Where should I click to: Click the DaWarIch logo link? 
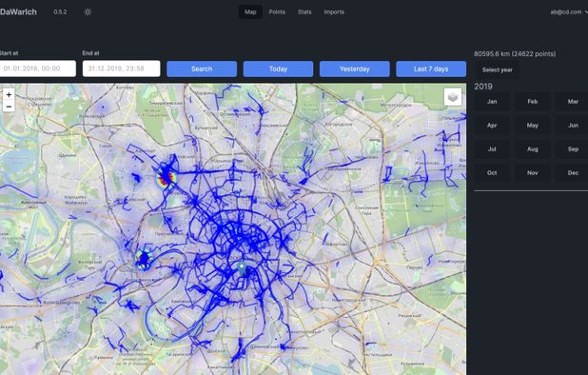18,12
